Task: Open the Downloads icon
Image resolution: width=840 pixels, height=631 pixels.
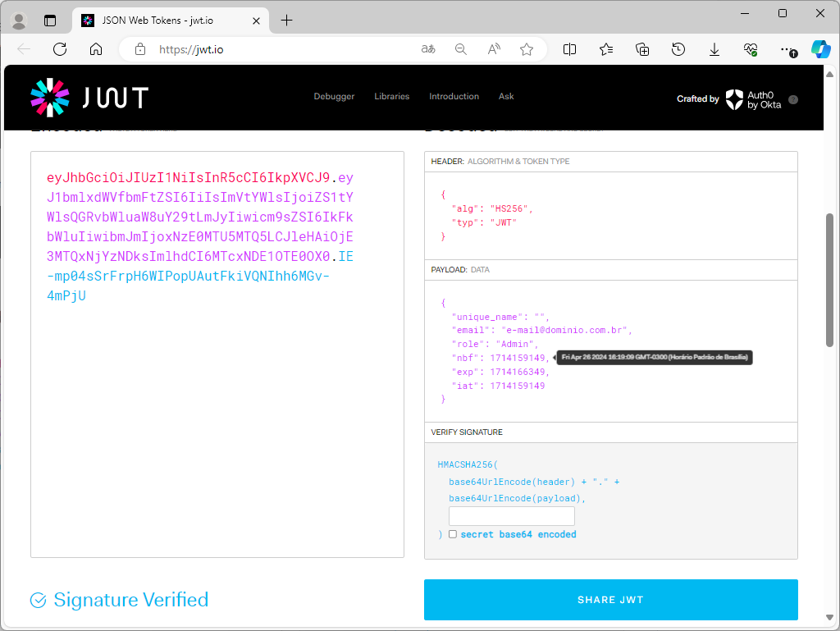Action: coord(714,49)
